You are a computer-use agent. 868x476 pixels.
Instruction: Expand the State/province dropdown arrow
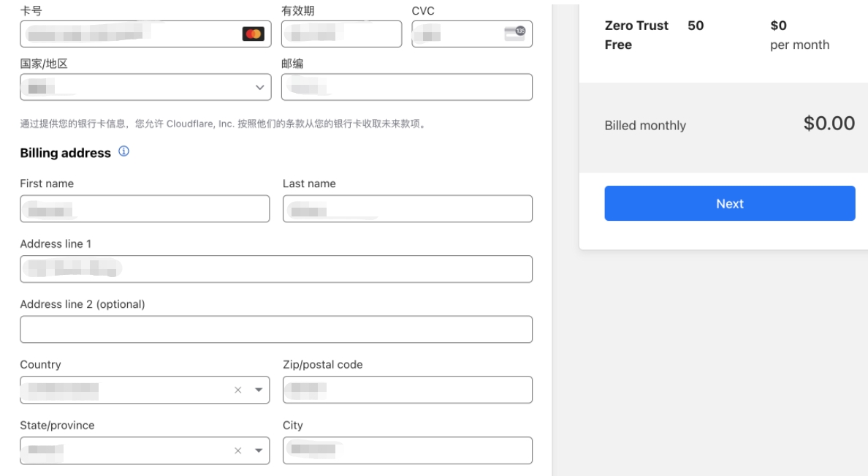coord(258,450)
